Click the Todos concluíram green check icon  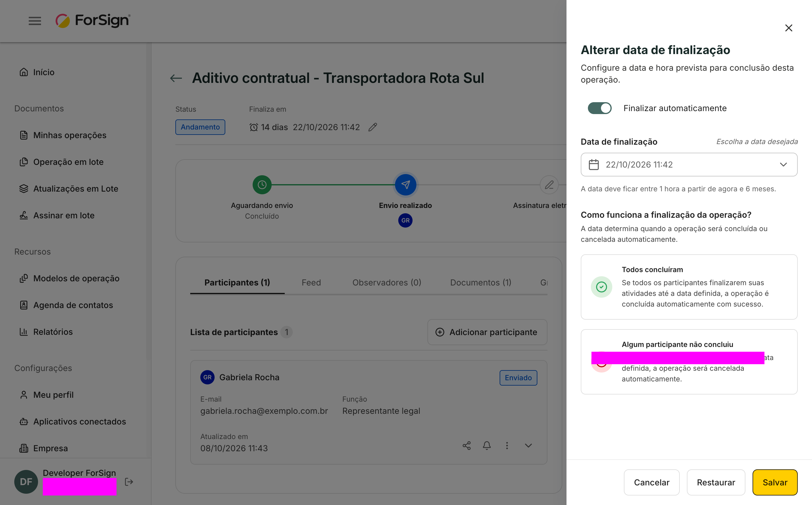tap(602, 287)
